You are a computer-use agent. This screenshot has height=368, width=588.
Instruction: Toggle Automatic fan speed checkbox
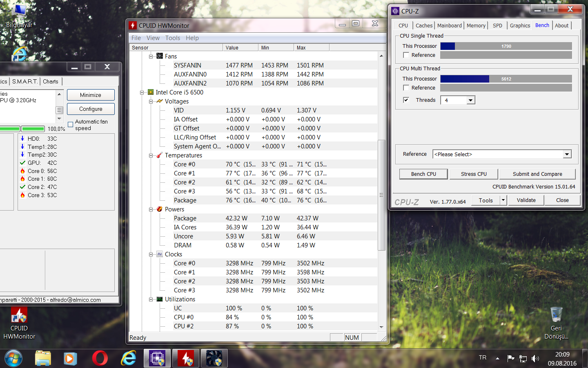coord(70,124)
